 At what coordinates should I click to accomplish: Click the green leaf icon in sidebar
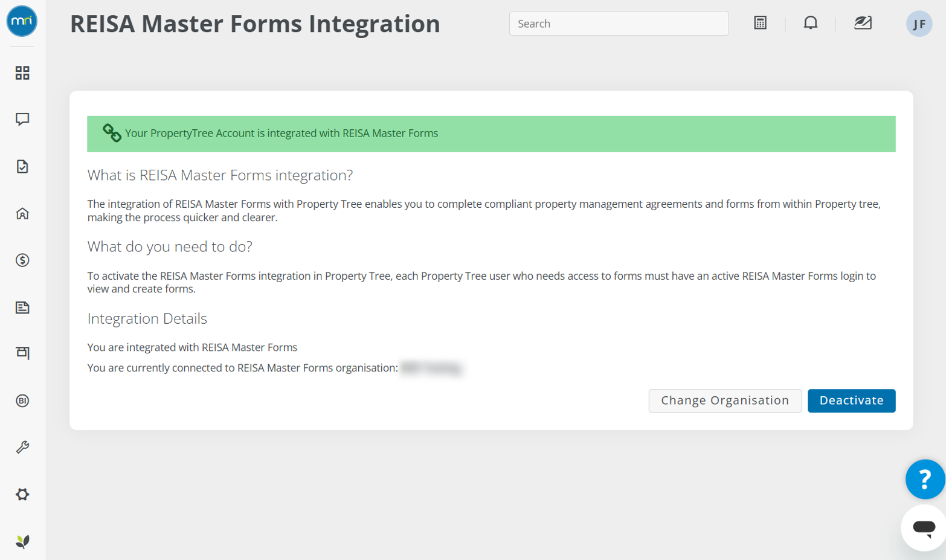click(22, 541)
